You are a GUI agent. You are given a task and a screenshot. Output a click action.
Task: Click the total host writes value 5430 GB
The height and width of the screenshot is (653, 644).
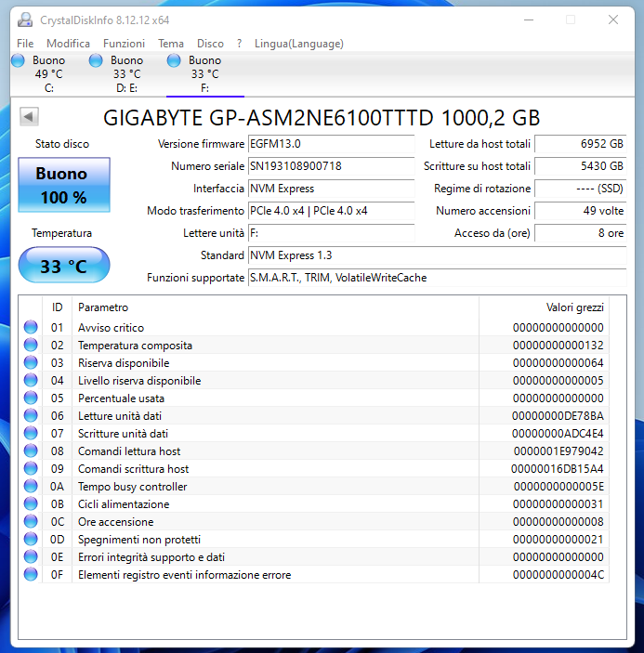[x=581, y=166]
